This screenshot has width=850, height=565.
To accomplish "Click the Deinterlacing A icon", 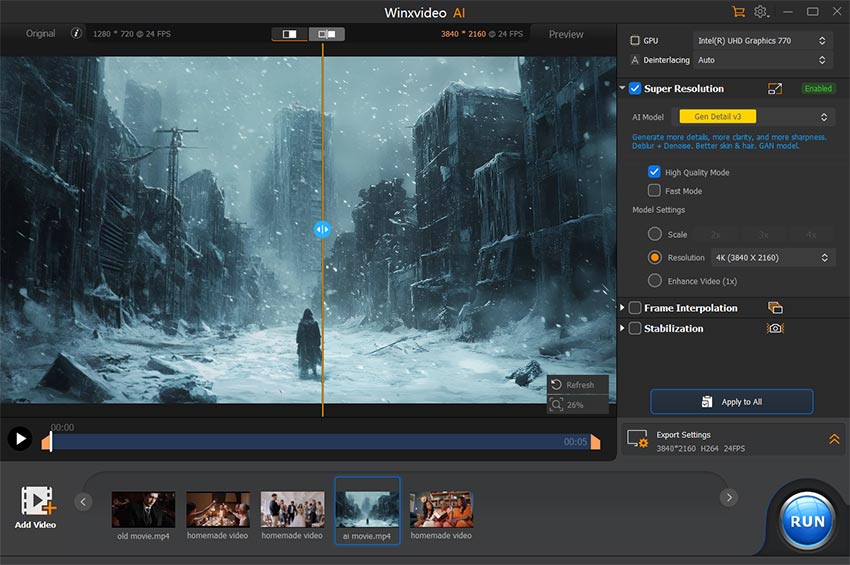I will point(635,60).
